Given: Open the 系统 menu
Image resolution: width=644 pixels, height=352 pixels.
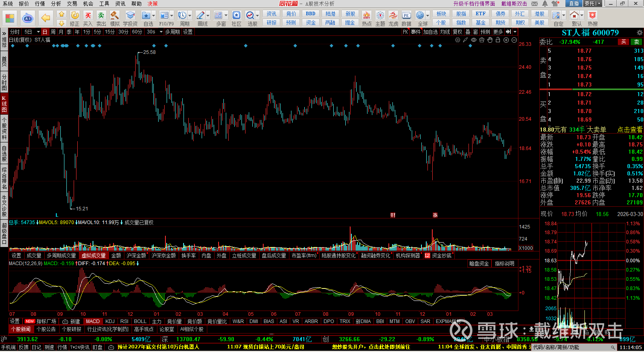Looking at the screenshot, I should coord(8,4).
